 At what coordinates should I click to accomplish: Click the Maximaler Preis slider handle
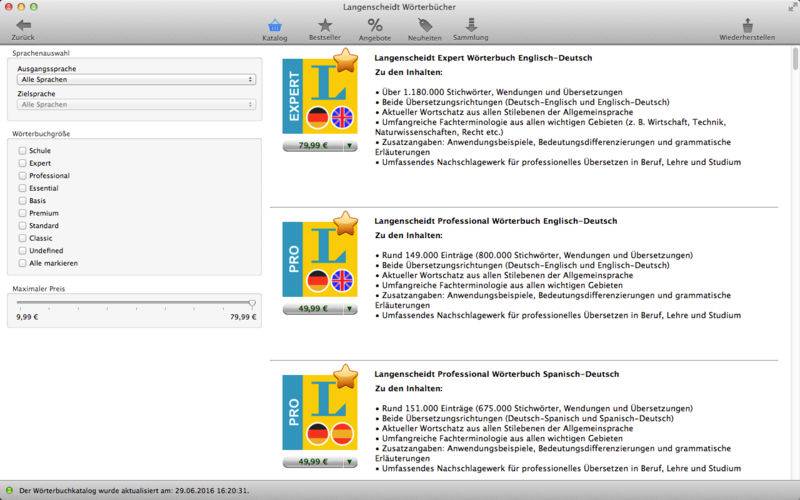[252, 304]
